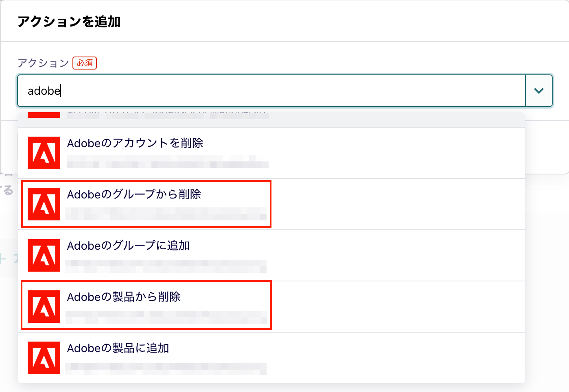Screen dimensions: 569x392
Task: Click the Adobe icon beside Adobeのグループから削除
Action: [44, 204]
